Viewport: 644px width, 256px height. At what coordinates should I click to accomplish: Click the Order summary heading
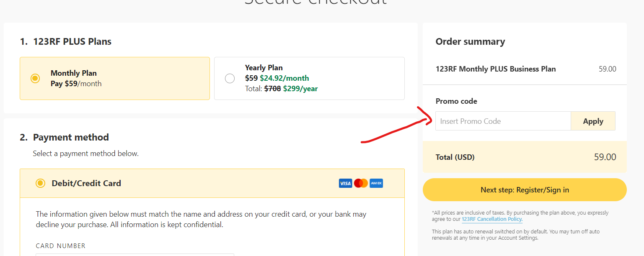[470, 41]
